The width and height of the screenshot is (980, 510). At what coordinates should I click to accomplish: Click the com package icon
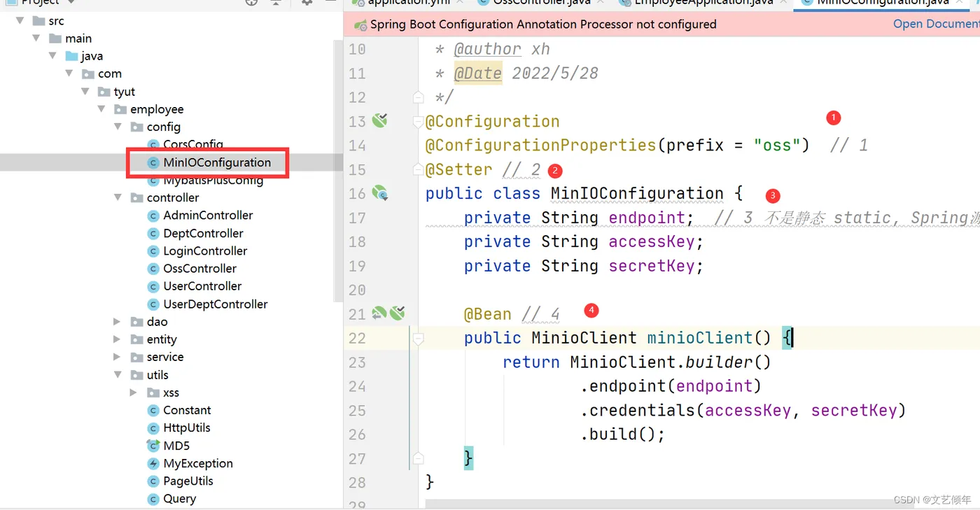click(88, 74)
